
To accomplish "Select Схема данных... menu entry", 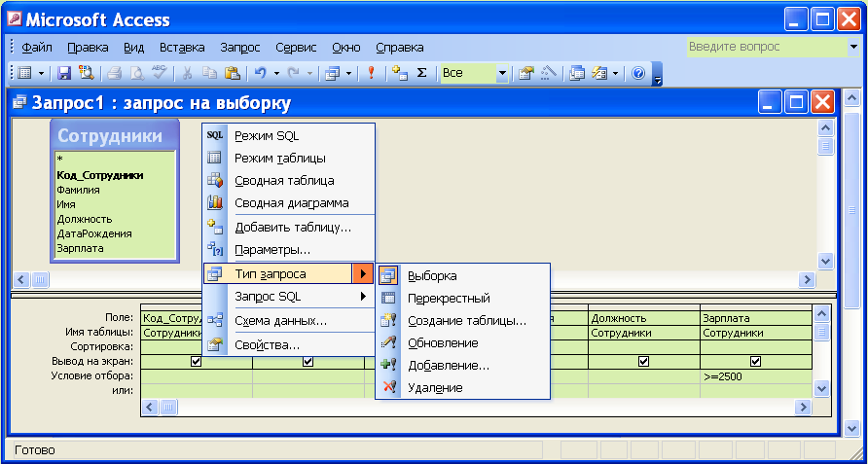I will tap(289, 321).
